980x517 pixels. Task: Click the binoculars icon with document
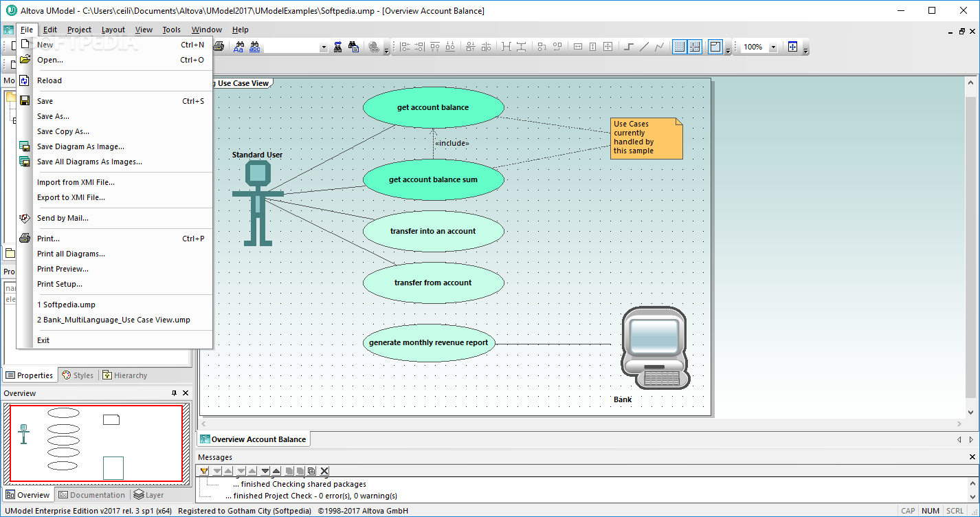353,47
